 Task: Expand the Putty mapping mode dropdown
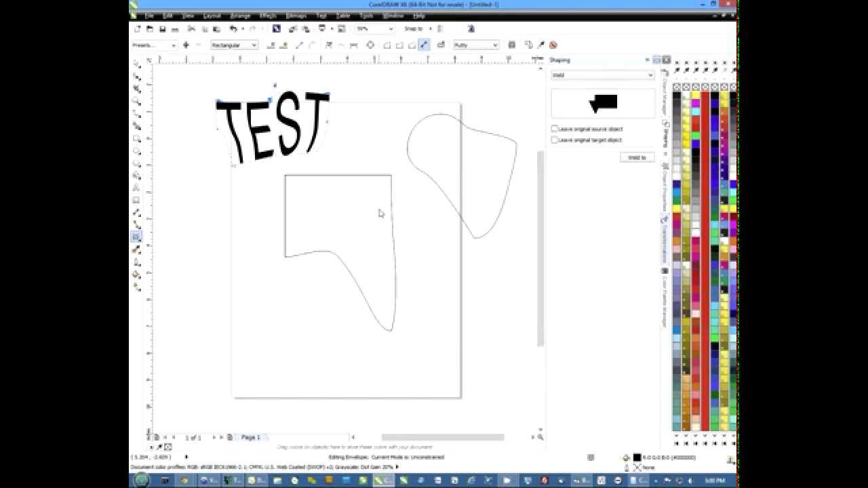point(495,45)
